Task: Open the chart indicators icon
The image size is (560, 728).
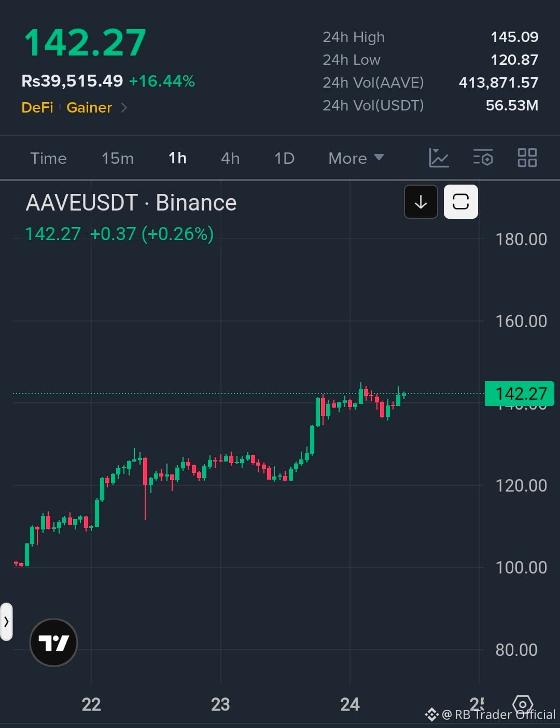Action: pyautogui.click(x=439, y=158)
